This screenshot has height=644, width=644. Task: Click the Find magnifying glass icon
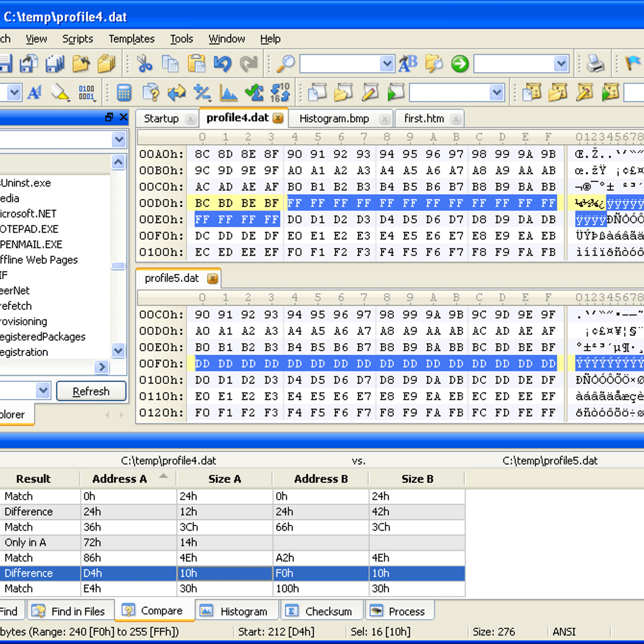tap(285, 64)
